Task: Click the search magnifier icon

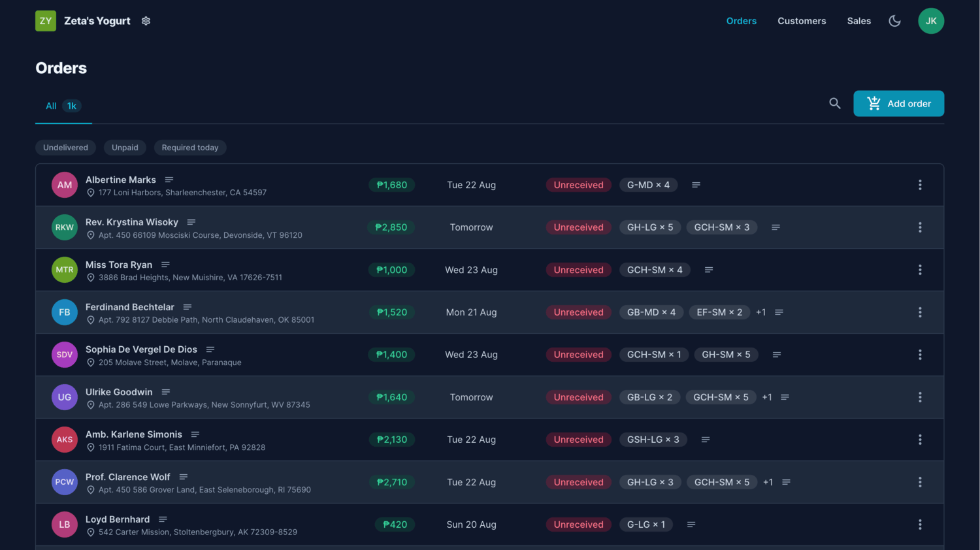Action: 834,103
